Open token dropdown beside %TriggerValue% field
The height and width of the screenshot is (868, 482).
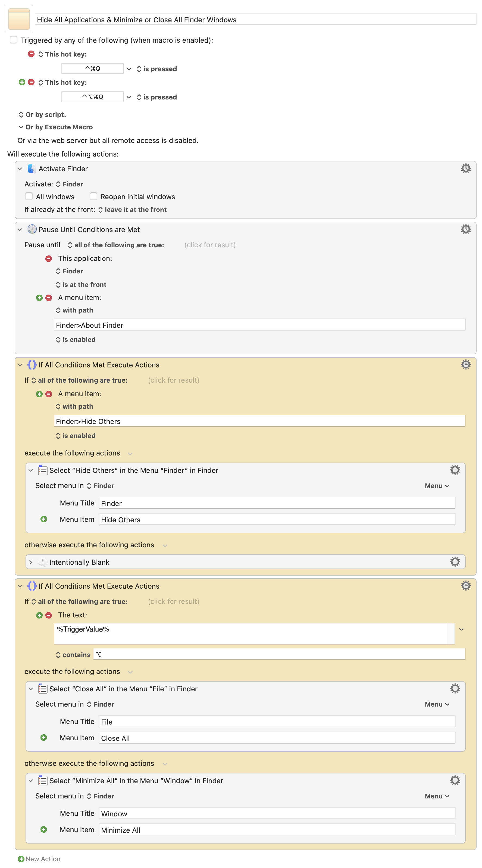(461, 629)
